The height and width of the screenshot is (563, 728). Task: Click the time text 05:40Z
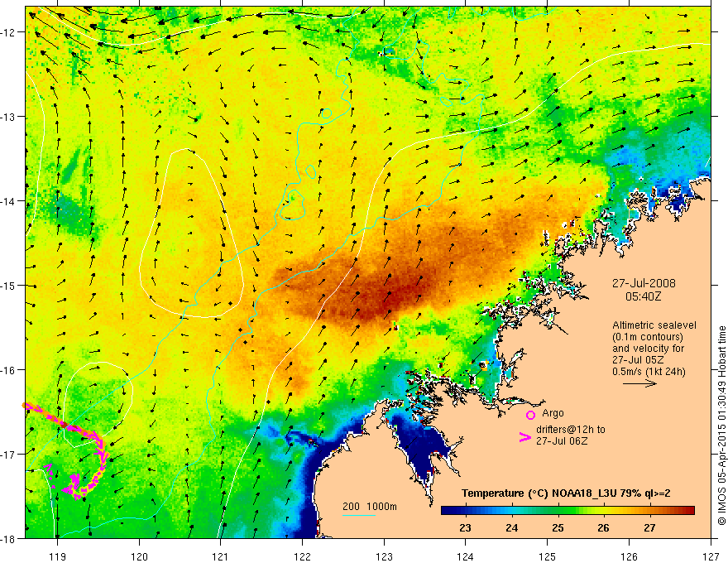pos(643,296)
